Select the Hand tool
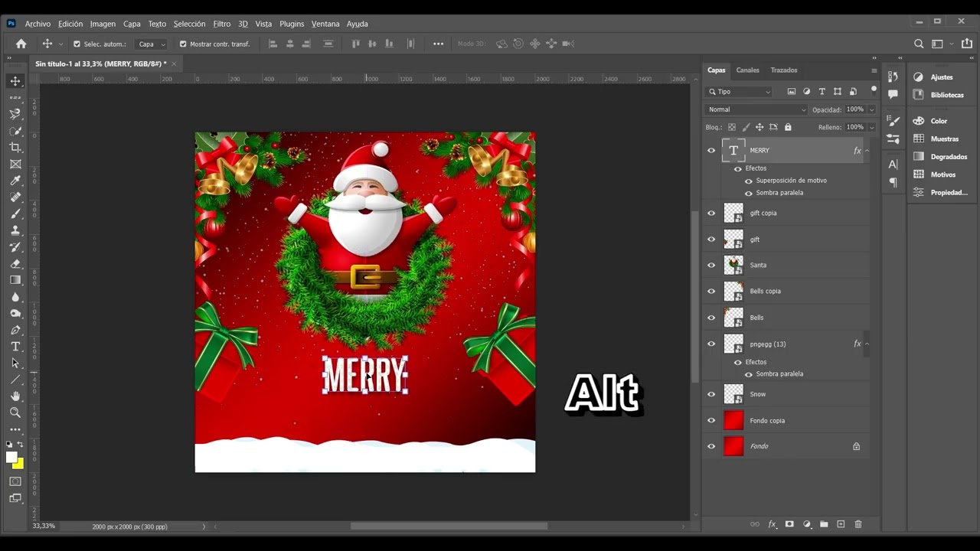The width and height of the screenshot is (980, 551). pos(15,396)
